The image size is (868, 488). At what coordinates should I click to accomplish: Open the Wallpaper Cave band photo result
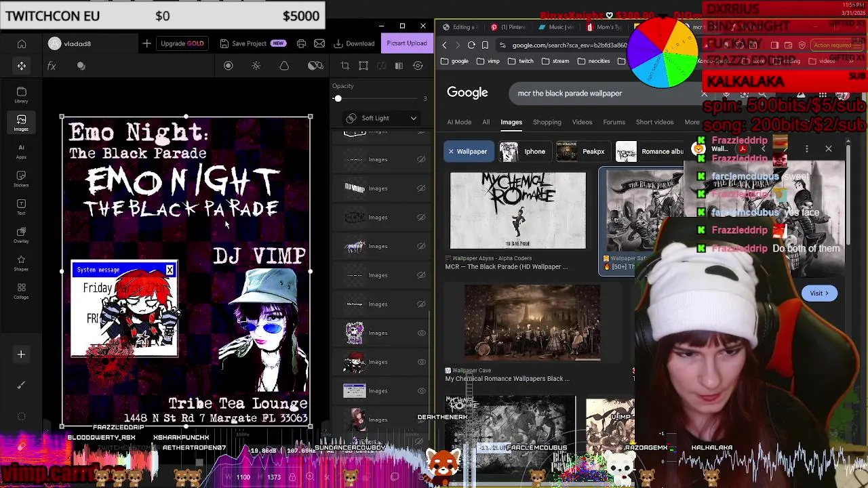(532, 323)
